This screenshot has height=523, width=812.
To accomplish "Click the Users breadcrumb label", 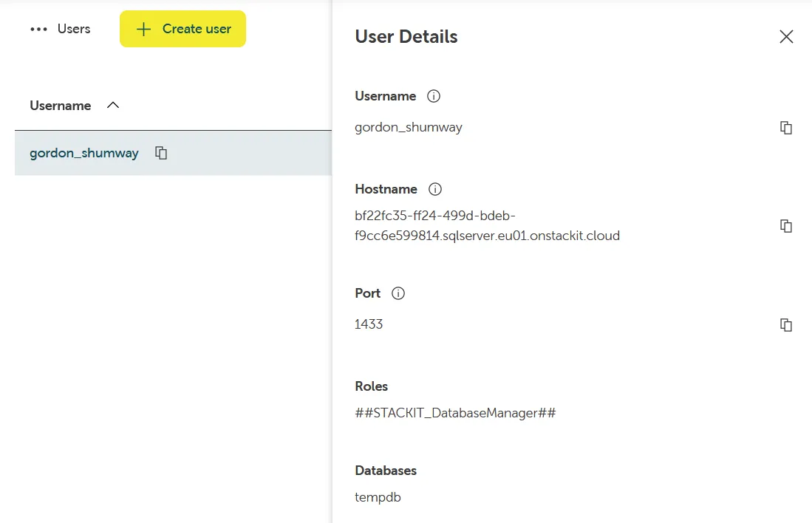I will (74, 30).
